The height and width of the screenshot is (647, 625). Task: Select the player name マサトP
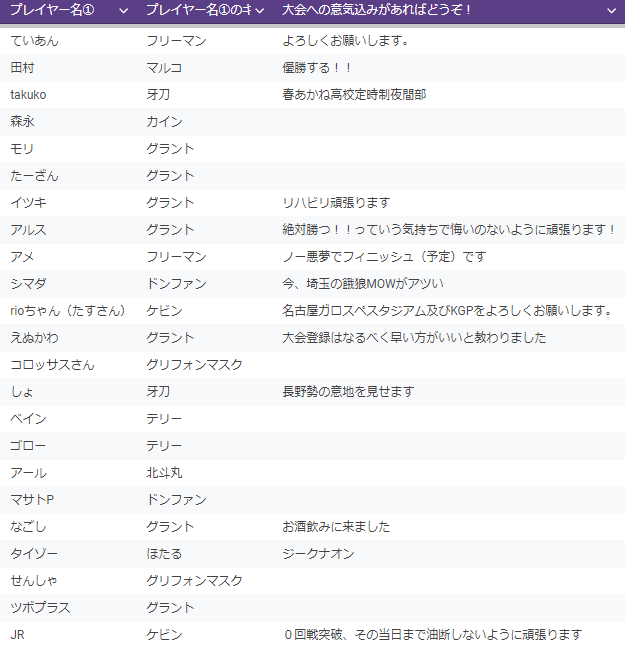[32, 500]
